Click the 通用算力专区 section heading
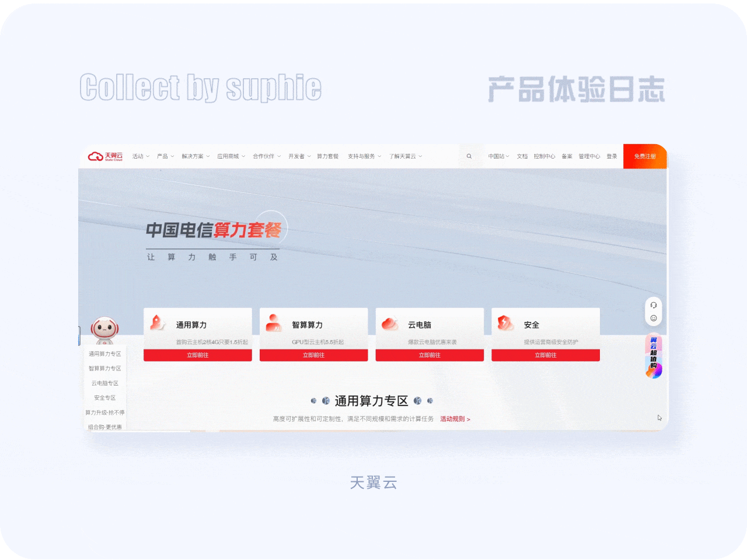The width and height of the screenshot is (747, 560). pos(371,401)
